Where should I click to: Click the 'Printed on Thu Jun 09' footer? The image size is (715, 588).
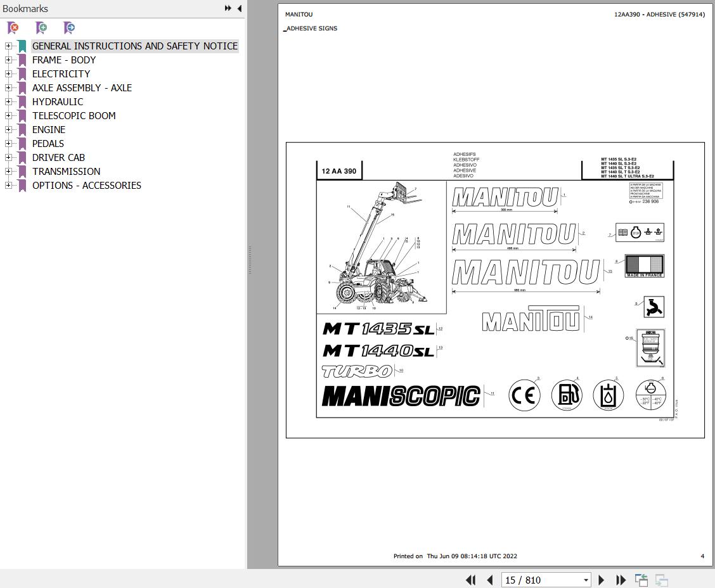pyautogui.click(x=455, y=556)
